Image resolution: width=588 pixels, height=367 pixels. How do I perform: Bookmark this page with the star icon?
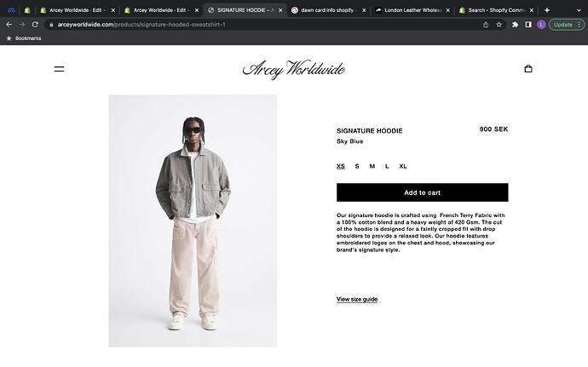click(499, 25)
